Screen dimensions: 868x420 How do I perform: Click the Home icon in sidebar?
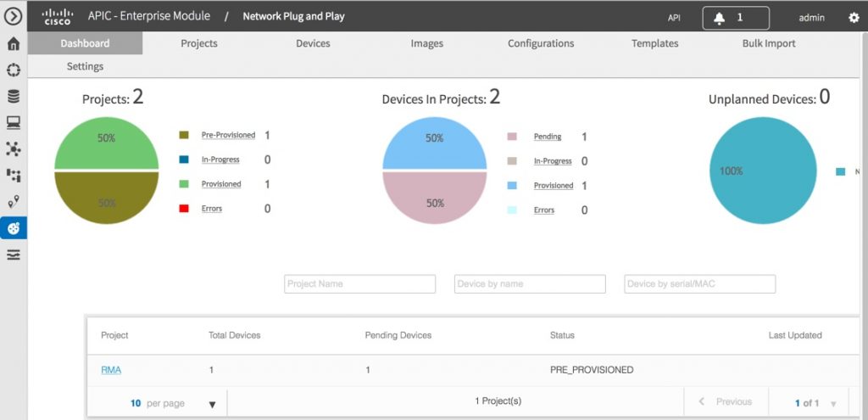point(14,44)
